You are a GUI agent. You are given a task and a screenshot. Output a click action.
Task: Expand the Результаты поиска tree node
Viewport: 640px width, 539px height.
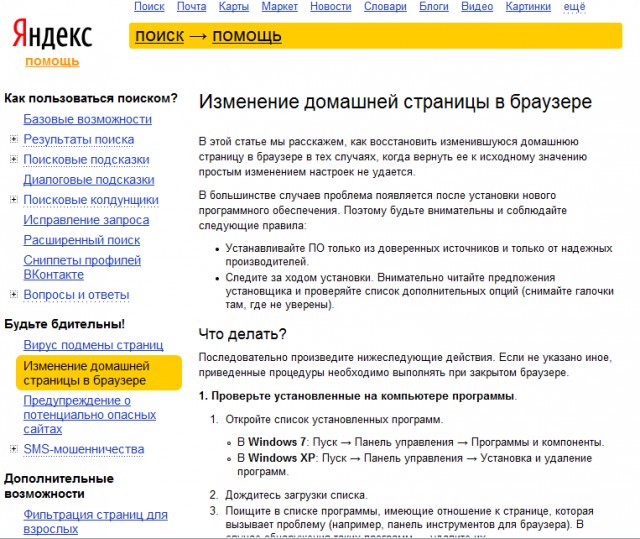(14, 140)
